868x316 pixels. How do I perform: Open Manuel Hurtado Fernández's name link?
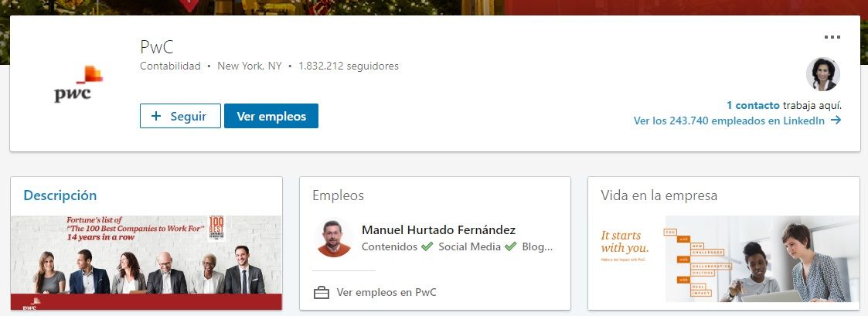coord(438,229)
